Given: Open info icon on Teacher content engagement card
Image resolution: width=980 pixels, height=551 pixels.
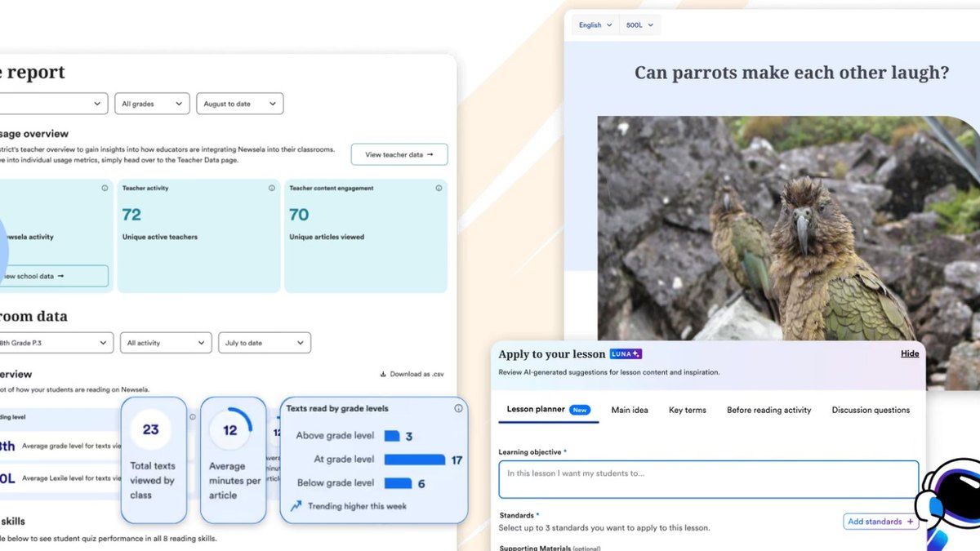Looking at the screenshot, I should click(x=439, y=188).
